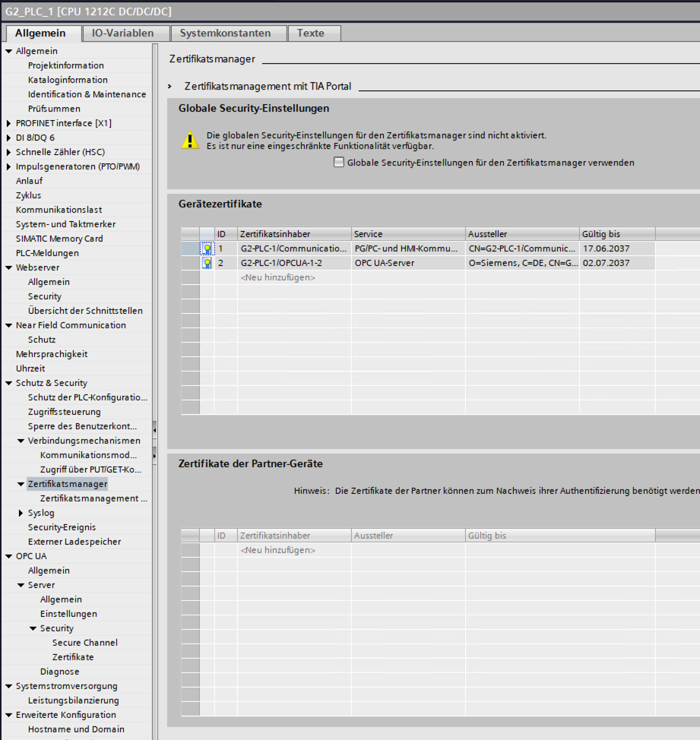Select PLC-Meldungen entry
The image size is (700, 740).
pyautogui.click(x=47, y=253)
